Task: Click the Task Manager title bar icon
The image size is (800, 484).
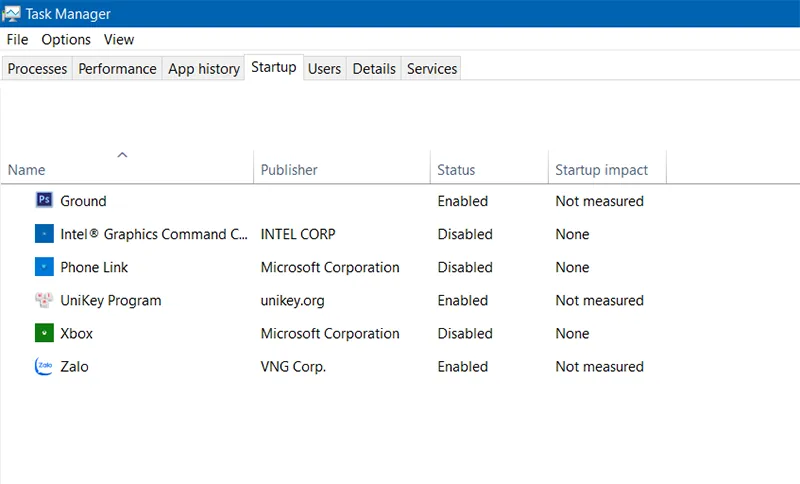Action: [x=11, y=14]
